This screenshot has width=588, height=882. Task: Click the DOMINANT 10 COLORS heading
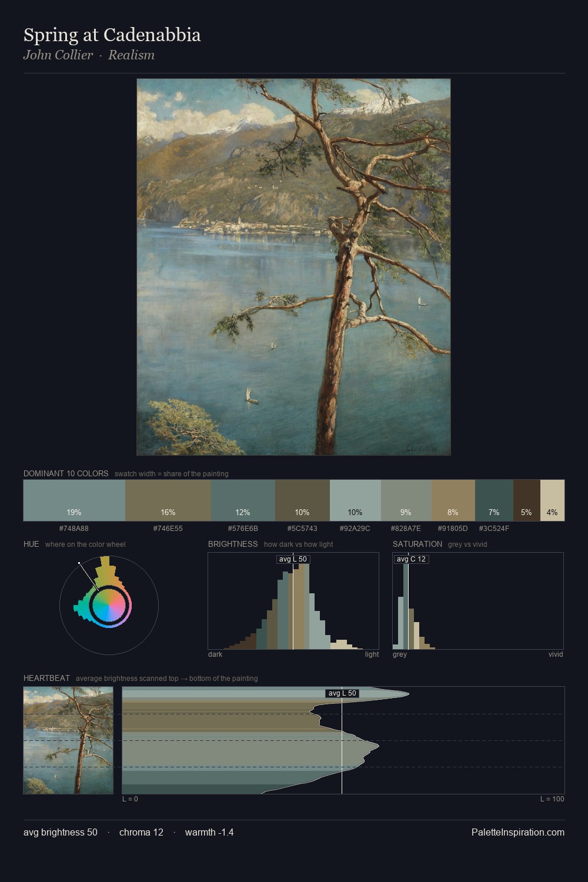click(66, 473)
